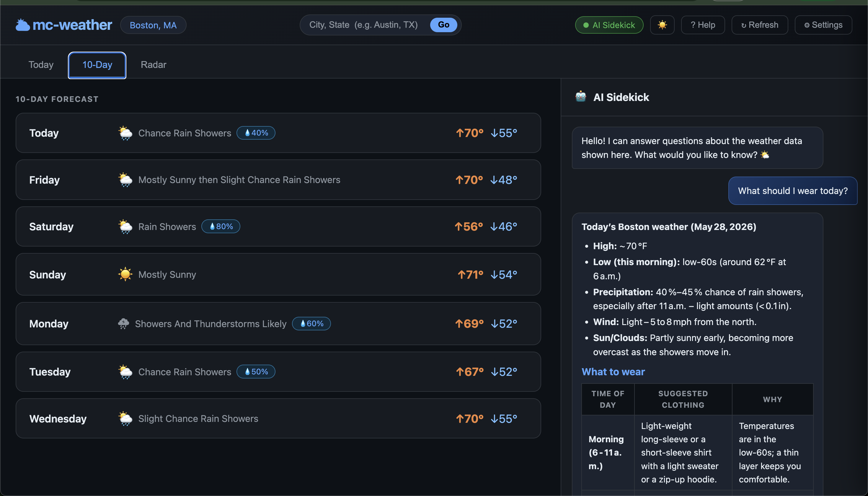
Task: Click the AI Sidekick robot icon
Action: [x=580, y=97]
